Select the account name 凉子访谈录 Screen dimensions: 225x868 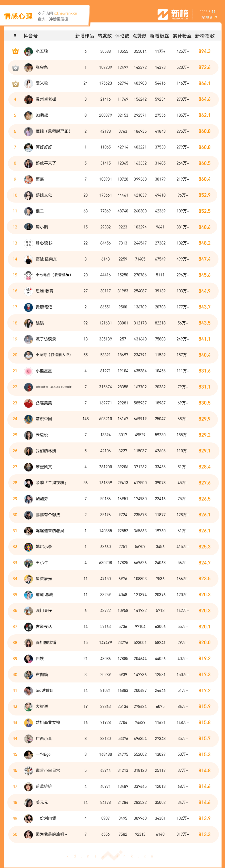coord(46,339)
